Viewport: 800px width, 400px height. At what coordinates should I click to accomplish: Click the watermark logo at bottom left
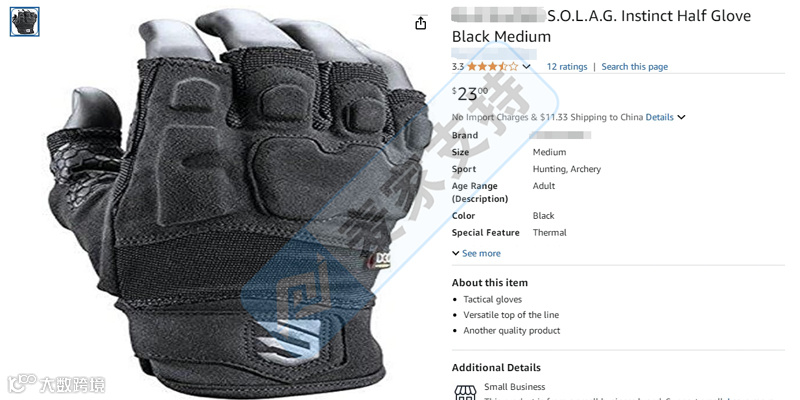57,384
